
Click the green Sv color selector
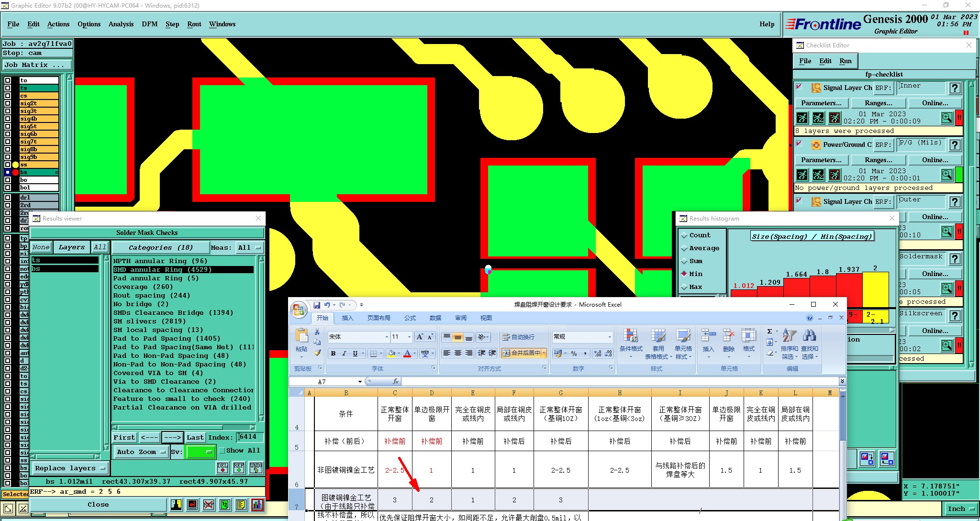(x=200, y=452)
